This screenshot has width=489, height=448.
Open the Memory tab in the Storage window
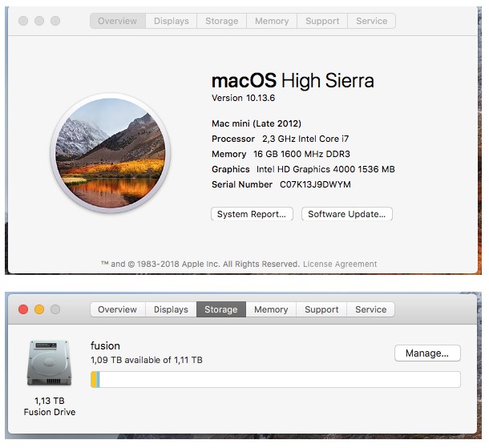point(271,309)
